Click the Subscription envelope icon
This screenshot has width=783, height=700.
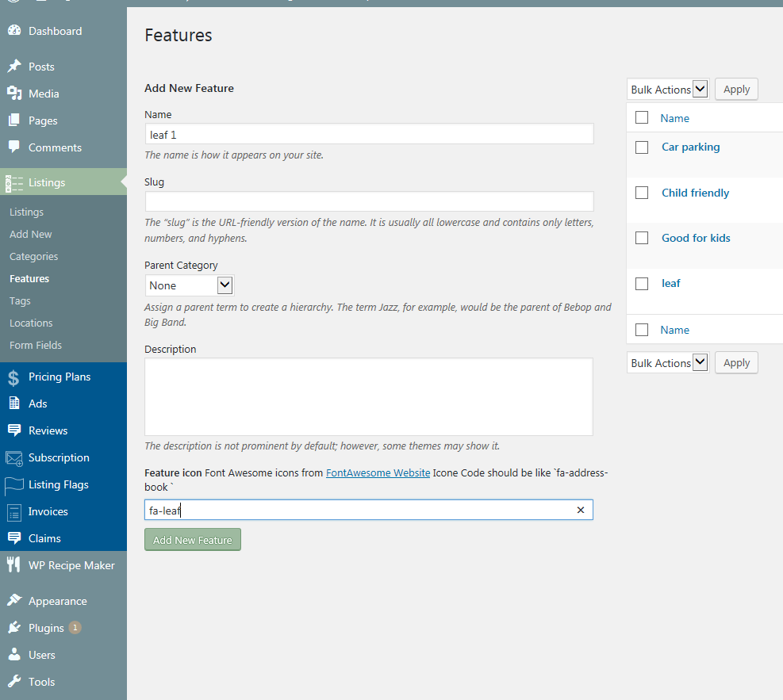pyautogui.click(x=14, y=457)
